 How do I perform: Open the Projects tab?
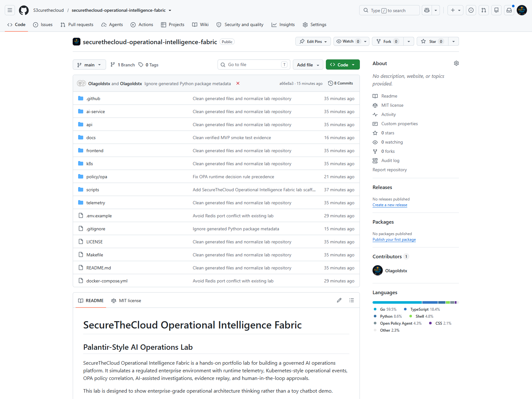coord(173,24)
